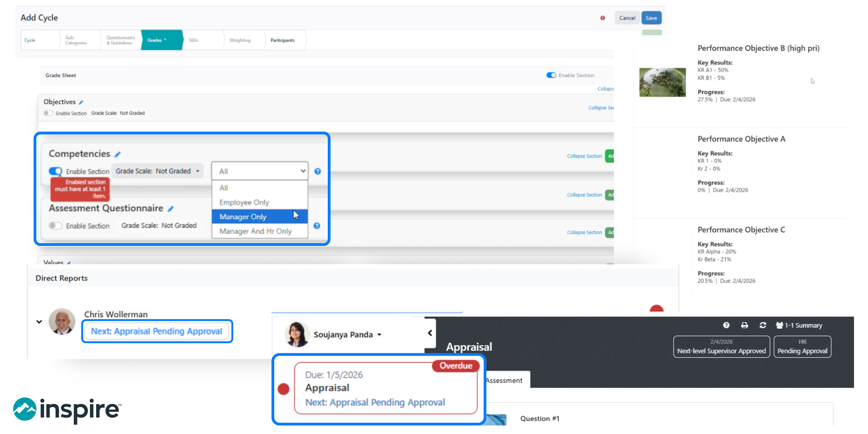Edit the Objectives section name with pencil icon
The width and height of the screenshot is (868, 434).
[81, 102]
